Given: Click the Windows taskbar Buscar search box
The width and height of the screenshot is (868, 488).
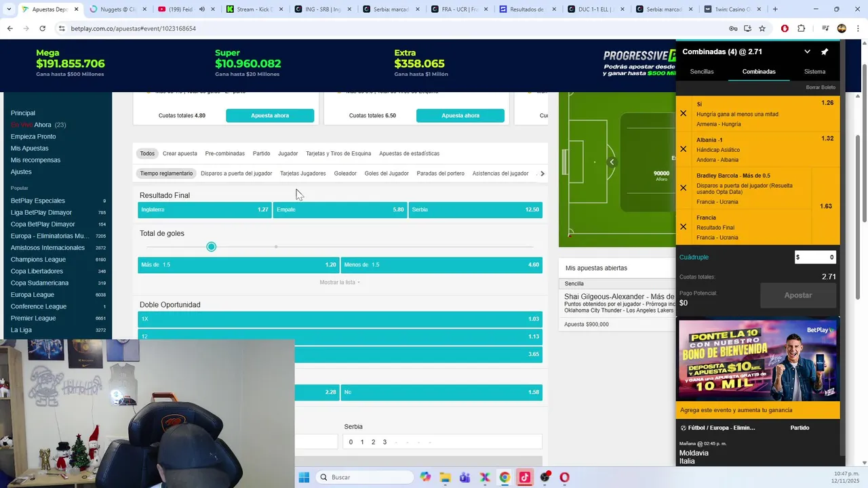Looking at the screenshot, I should pyautogui.click(x=365, y=477).
